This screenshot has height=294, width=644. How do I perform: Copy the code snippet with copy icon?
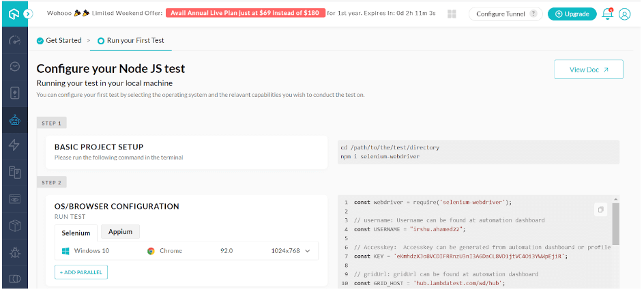point(600,209)
